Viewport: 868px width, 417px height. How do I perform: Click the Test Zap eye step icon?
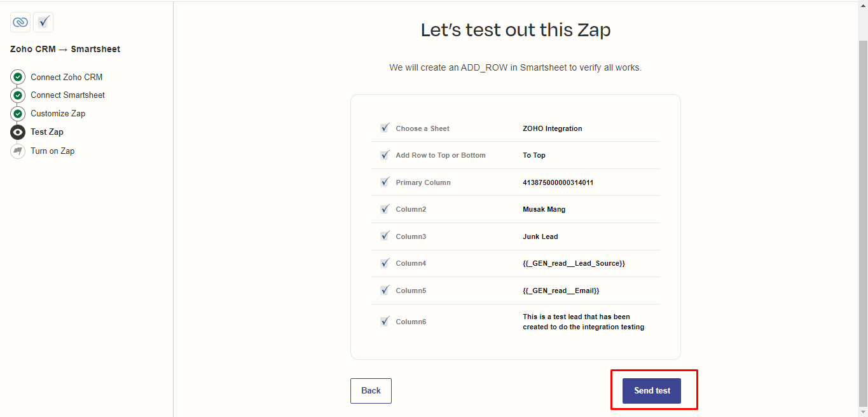[x=18, y=132]
